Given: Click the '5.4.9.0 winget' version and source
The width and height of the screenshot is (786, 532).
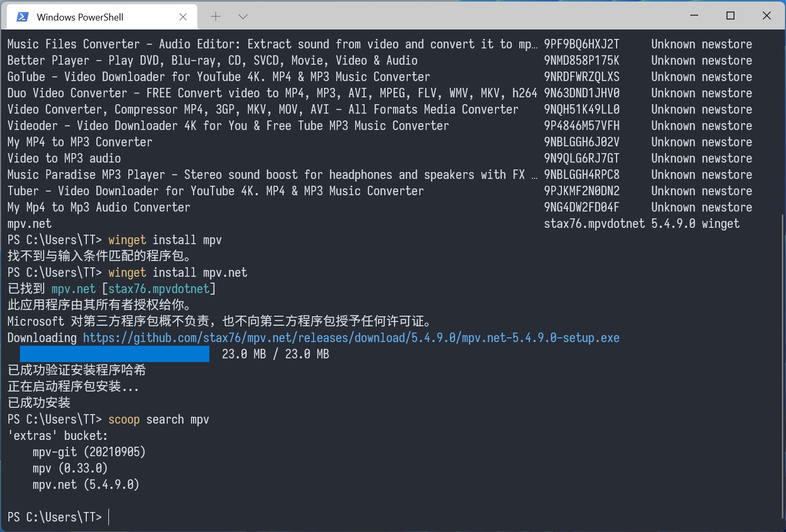Looking at the screenshot, I should (696, 224).
